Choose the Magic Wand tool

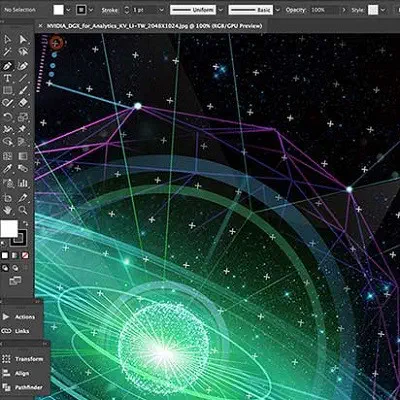coord(7,52)
